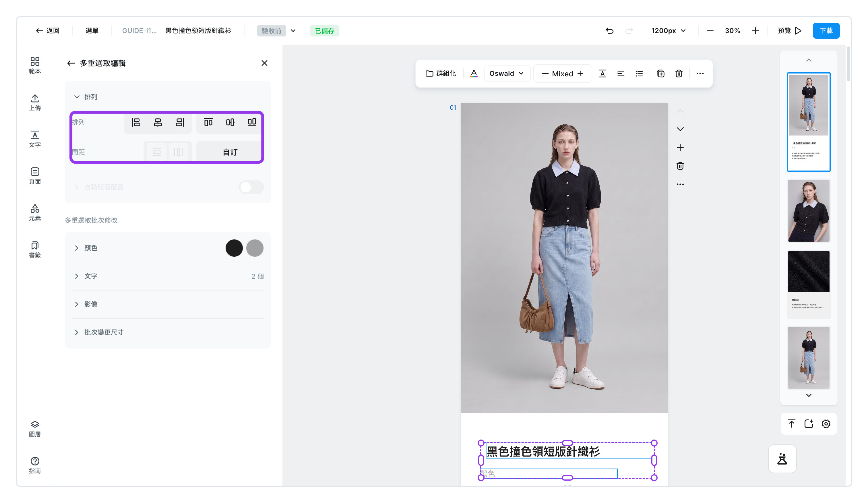This screenshot has height=503, width=868.
Task: Click the 預覽 preview button
Action: [789, 31]
